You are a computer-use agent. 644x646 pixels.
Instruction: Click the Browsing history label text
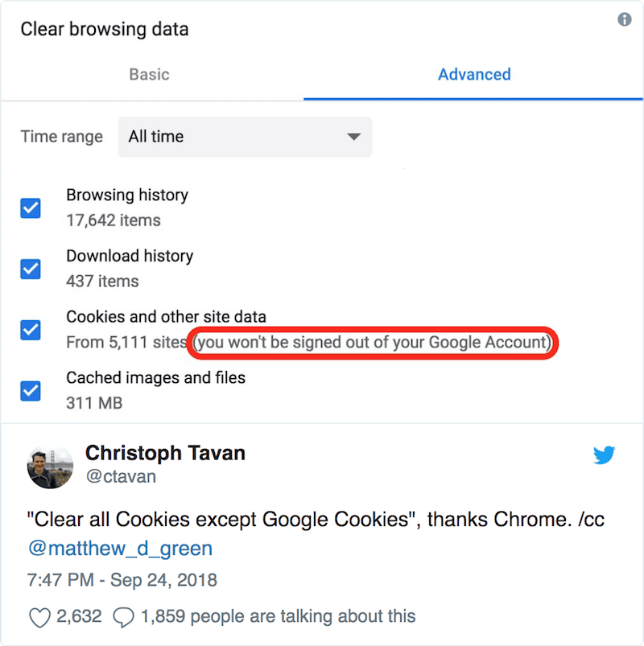pyautogui.click(x=127, y=195)
